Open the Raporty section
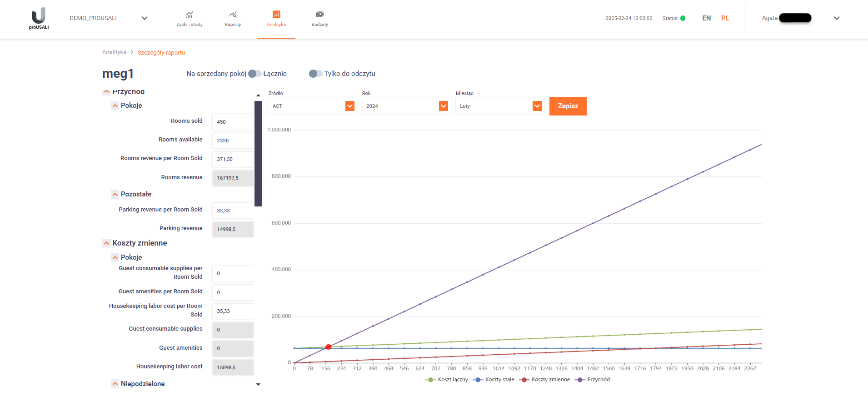This screenshot has height=397, width=868. coord(233,19)
